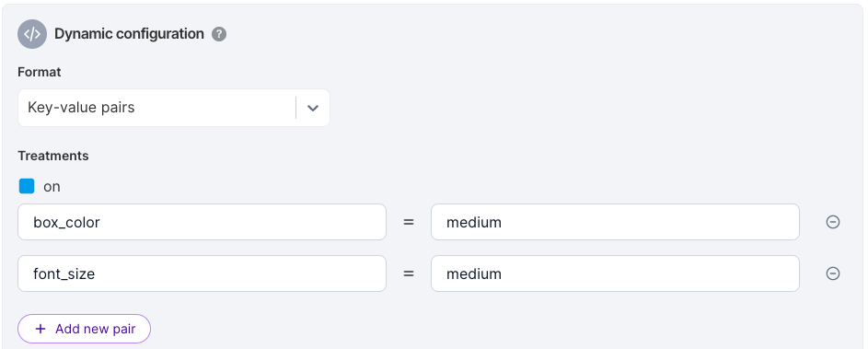Click the equals sign in box_color row
This screenshot has width=868, height=349.
[x=409, y=222]
